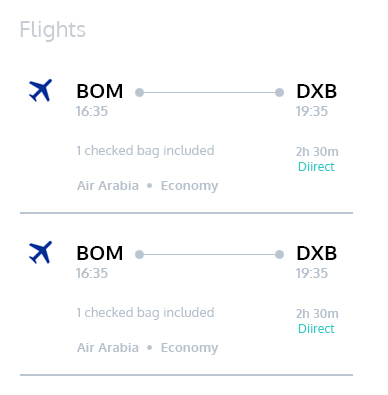This screenshot has height=395, width=388.
Task: Click 2h 30m duration in second flight
Action: pos(317,314)
